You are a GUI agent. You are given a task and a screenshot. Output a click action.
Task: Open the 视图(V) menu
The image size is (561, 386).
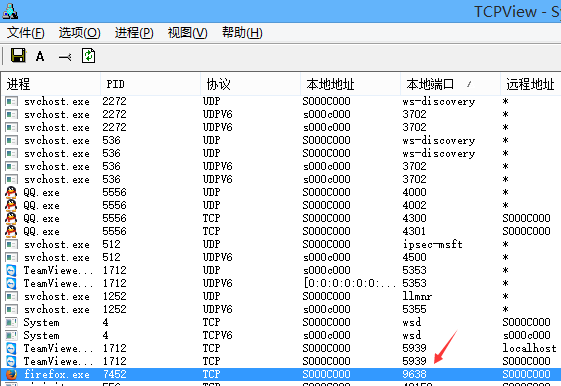tap(187, 33)
